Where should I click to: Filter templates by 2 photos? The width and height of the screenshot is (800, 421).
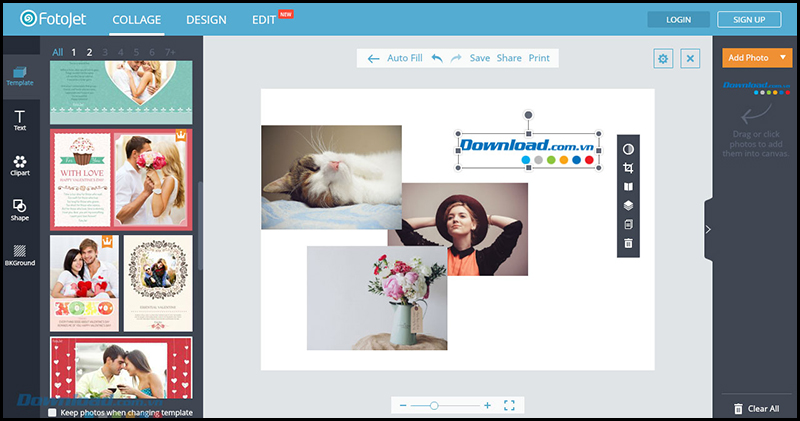click(x=89, y=52)
